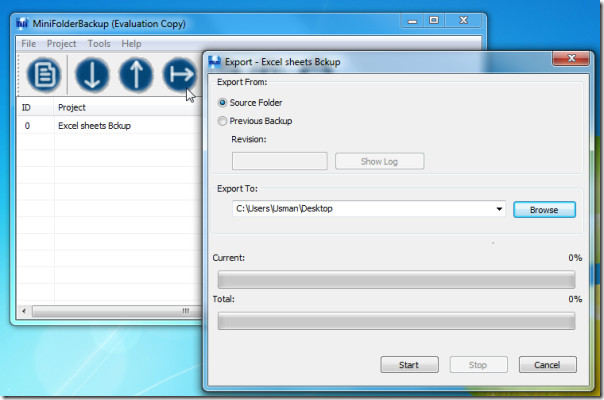Click the export right-arrow toolbar icon

pos(180,74)
